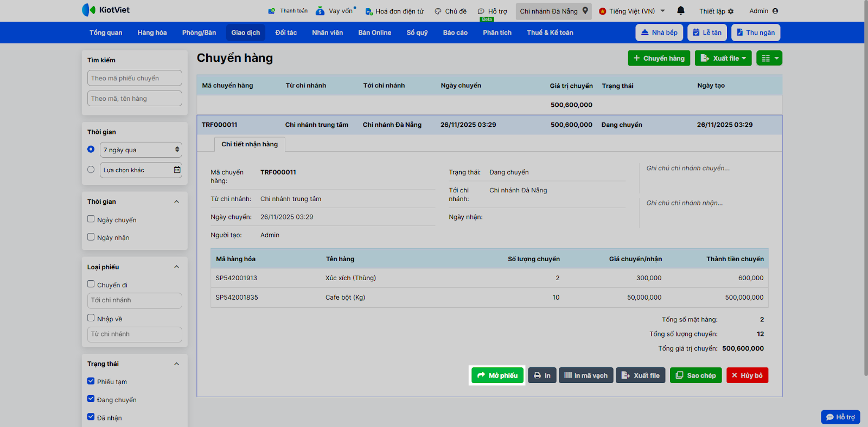Select the Lựa chọn khác radio button
The height and width of the screenshot is (427, 868).
[x=91, y=170]
